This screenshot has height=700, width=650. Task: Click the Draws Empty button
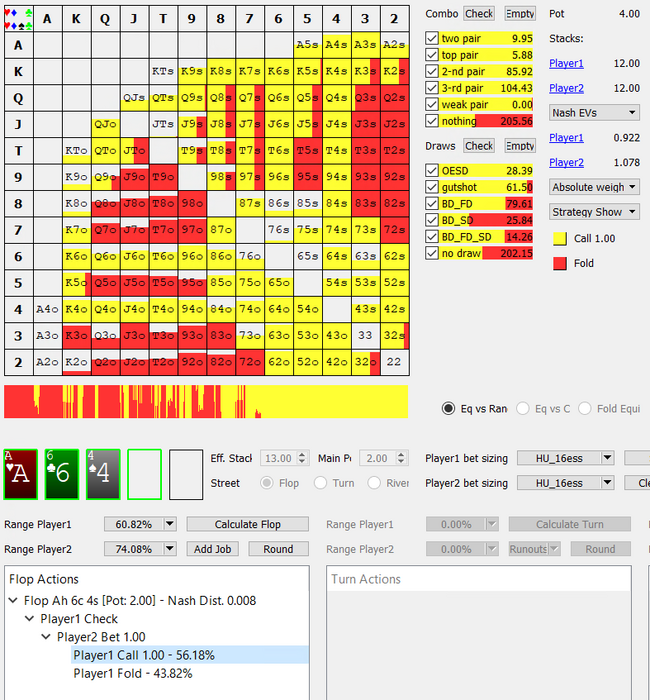coord(520,146)
